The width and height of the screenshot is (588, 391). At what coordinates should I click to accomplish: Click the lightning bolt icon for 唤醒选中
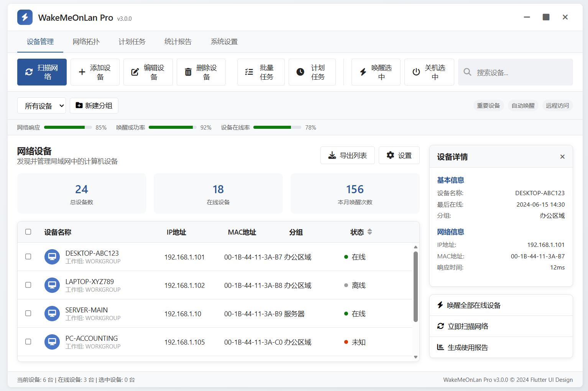tap(363, 72)
